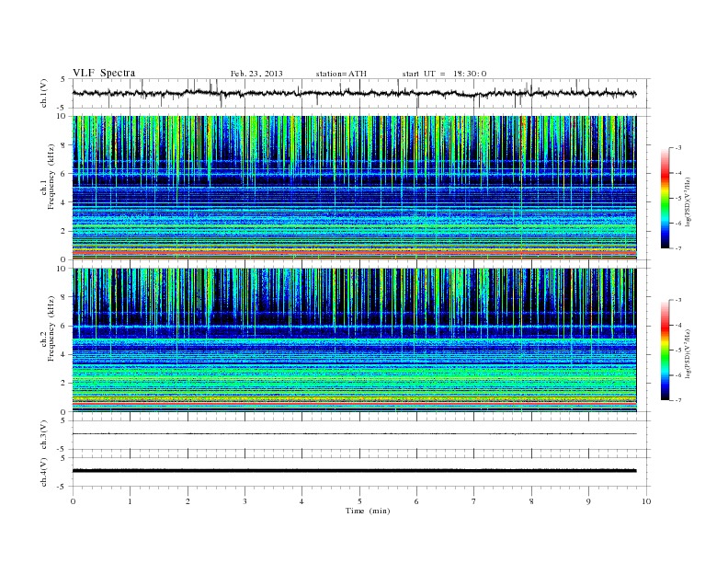Click the ch.4 thick voltage trace
The image size is (728, 563).
(354, 471)
